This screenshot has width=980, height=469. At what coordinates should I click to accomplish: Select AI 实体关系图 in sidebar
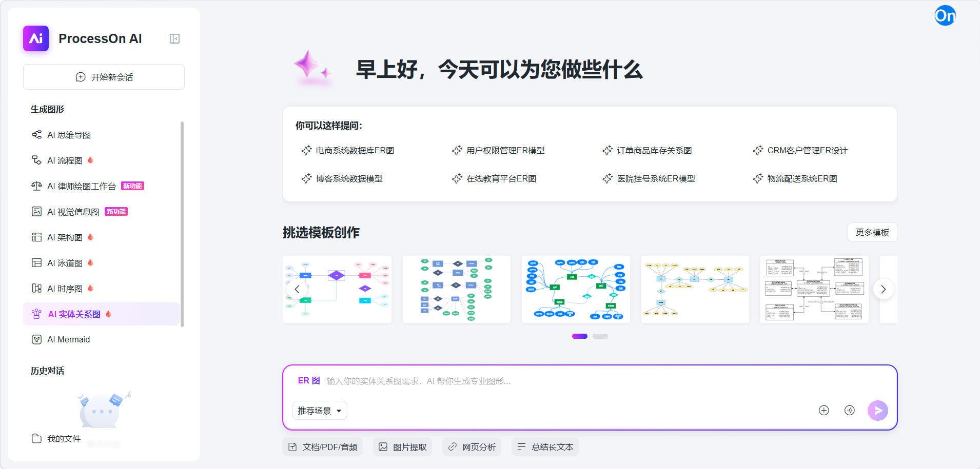pos(101,314)
